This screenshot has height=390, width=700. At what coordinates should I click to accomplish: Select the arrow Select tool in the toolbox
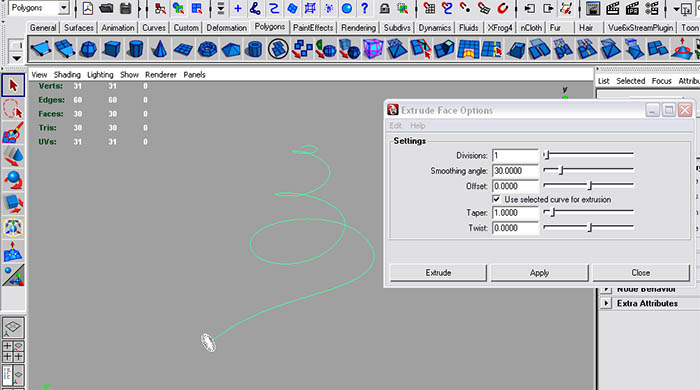tap(13, 85)
